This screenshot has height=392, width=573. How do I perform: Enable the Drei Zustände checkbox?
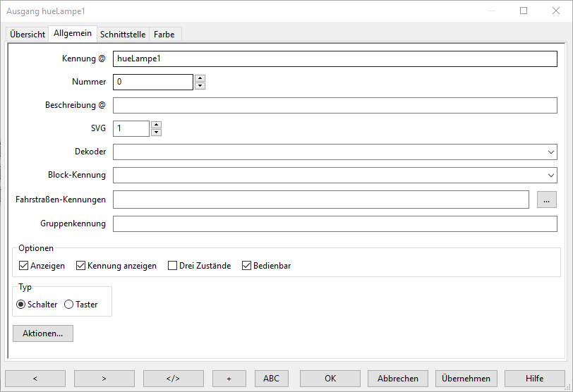point(173,266)
